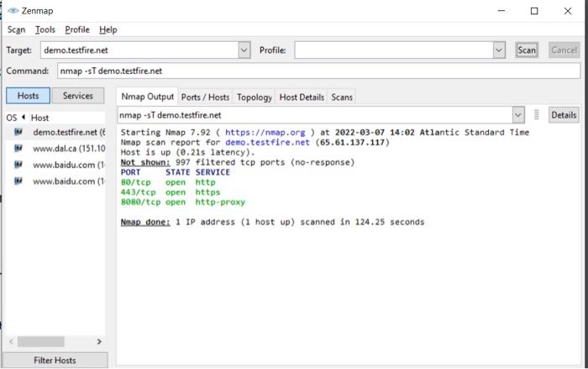Expand the Target dropdown arrow
Screen dimensions: 588x369
pos(244,50)
